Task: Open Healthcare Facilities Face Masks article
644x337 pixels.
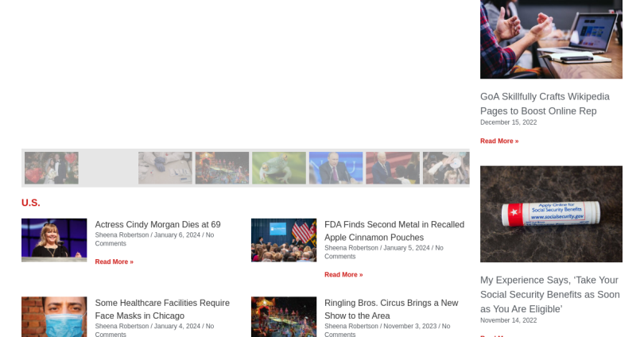Action: (162, 309)
